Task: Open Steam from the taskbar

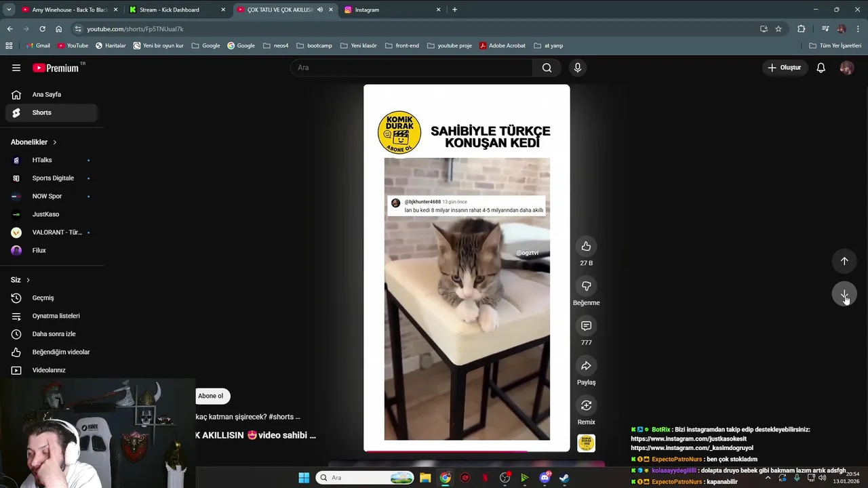Action: 564,478
